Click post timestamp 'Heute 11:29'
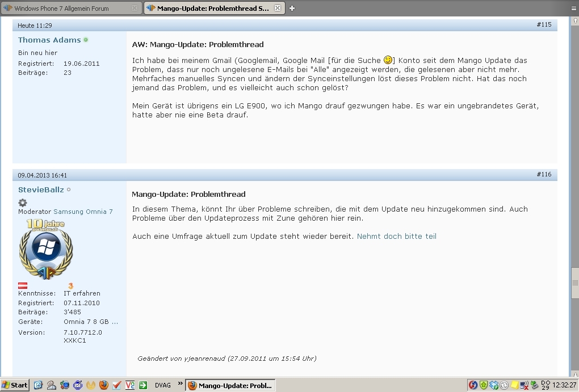 [x=35, y=26]
